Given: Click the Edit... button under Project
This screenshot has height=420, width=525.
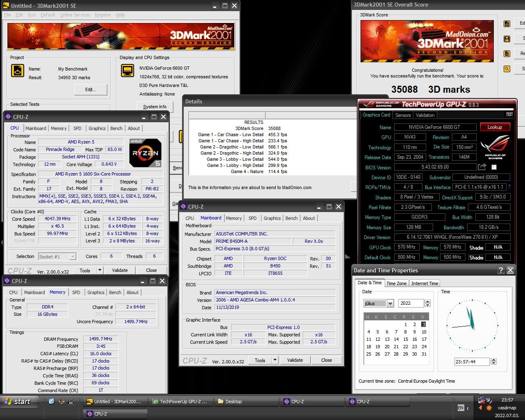Looking at the screenshot, I should (x=90, y=89).
